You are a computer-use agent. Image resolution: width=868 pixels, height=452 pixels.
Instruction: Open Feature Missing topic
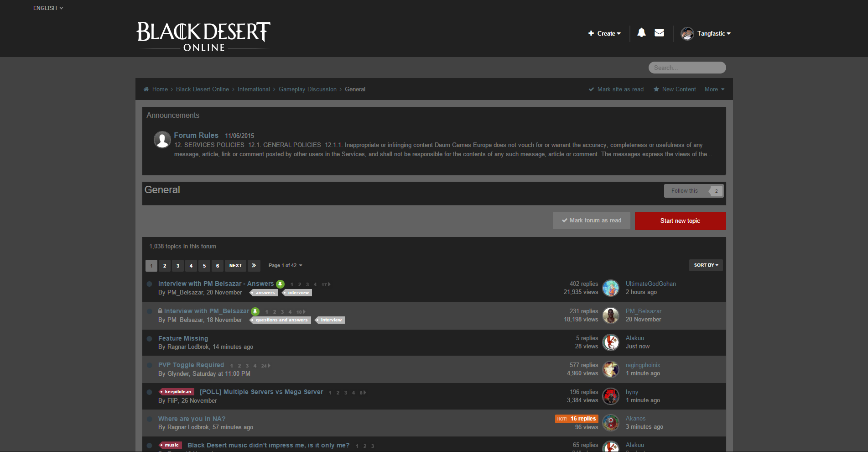pos(183,338)
